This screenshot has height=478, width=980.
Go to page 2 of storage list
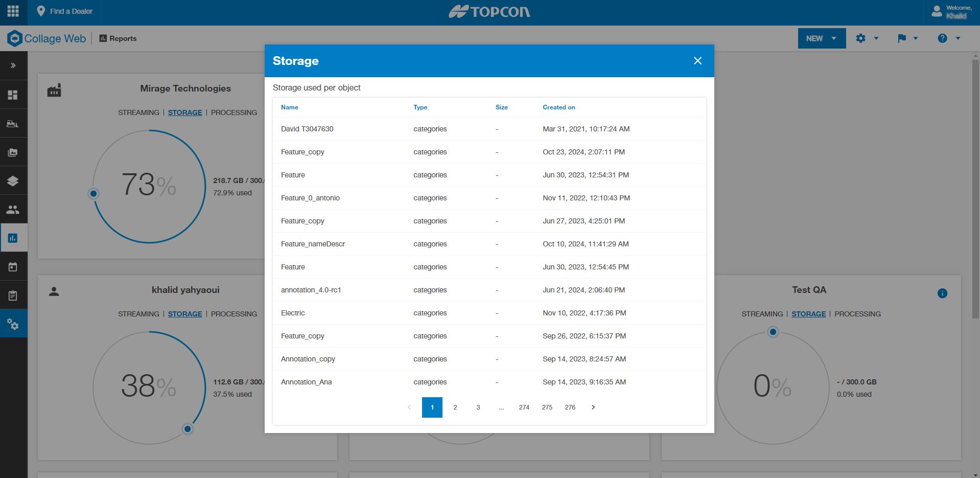(x=455, y=407)
